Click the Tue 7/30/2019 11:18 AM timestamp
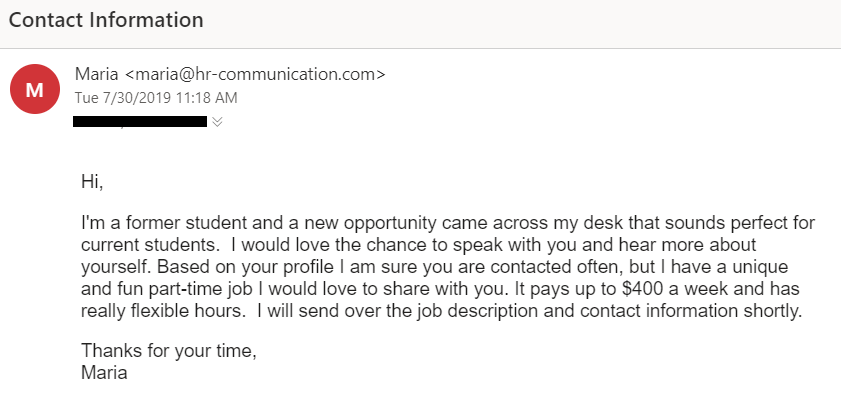This screenshot has width=841, height=402. (x=156, y=98)
